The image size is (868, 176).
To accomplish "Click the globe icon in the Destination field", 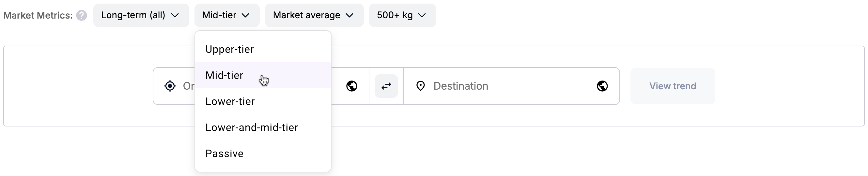I will tap(602, 86).
